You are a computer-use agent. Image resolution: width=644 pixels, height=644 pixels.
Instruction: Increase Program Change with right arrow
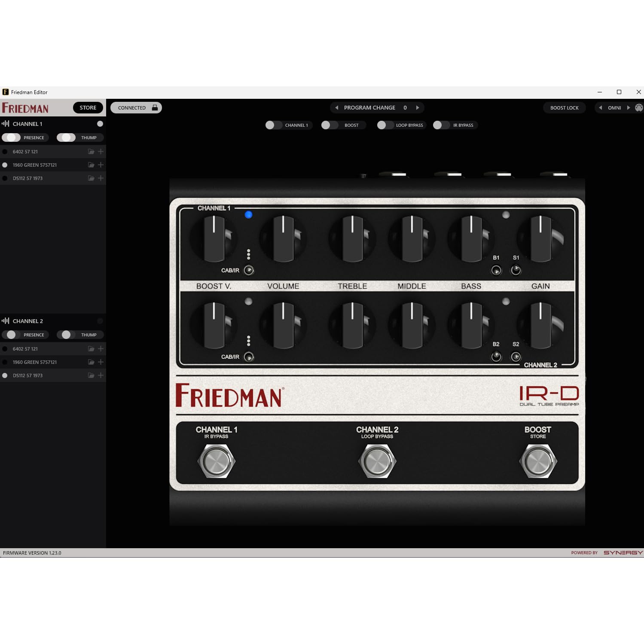(x=417, y=108)
